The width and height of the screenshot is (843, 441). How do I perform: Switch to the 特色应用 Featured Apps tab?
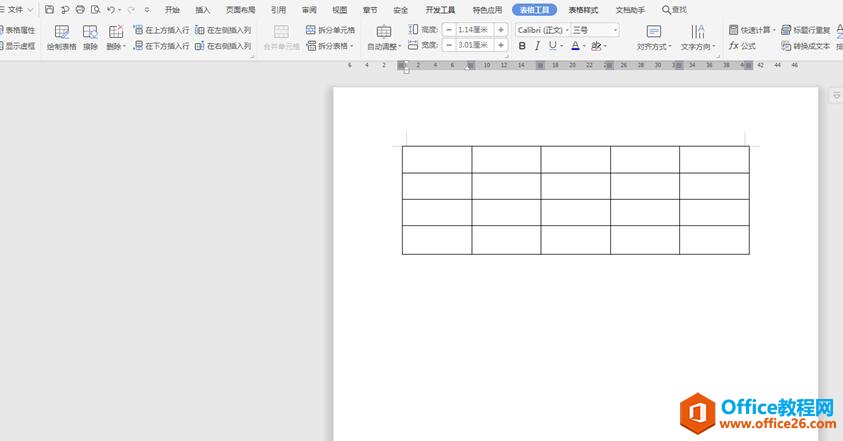tap(487, 10)
